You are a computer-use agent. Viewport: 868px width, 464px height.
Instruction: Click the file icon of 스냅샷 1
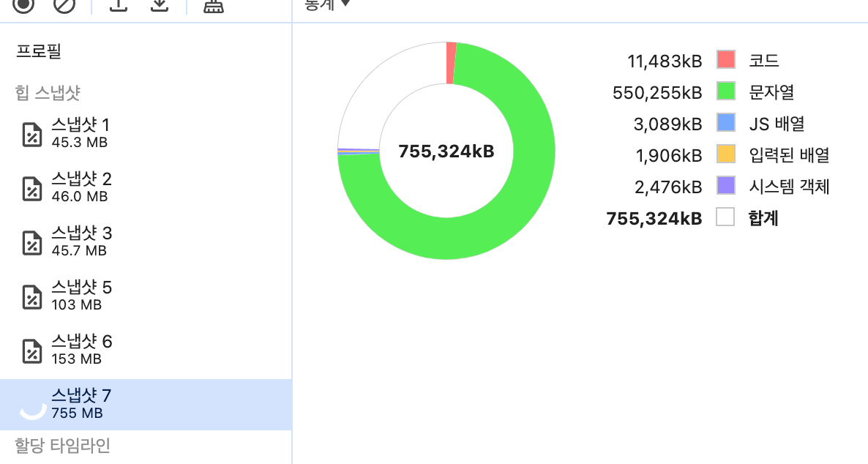32,135
